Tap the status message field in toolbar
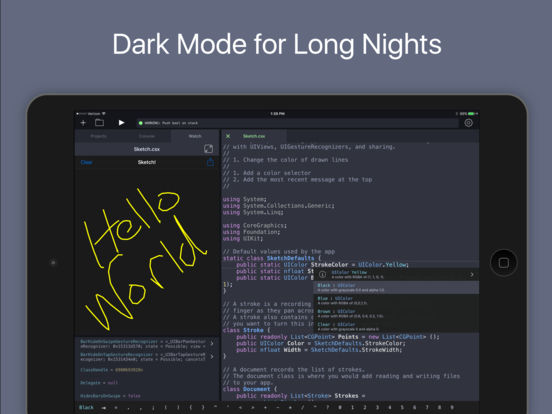The height and width of the screenshot is (414, 552). click(x=297, y=123)
